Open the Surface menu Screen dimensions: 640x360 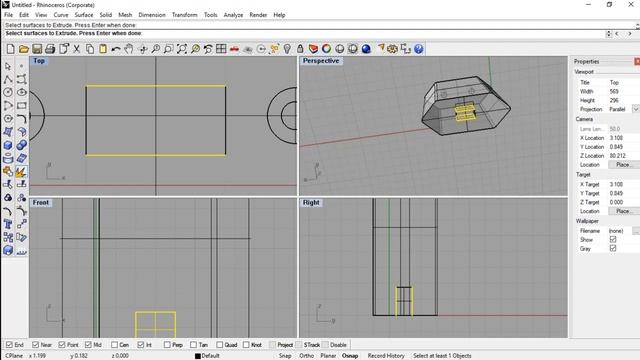[x=84, y=15]
